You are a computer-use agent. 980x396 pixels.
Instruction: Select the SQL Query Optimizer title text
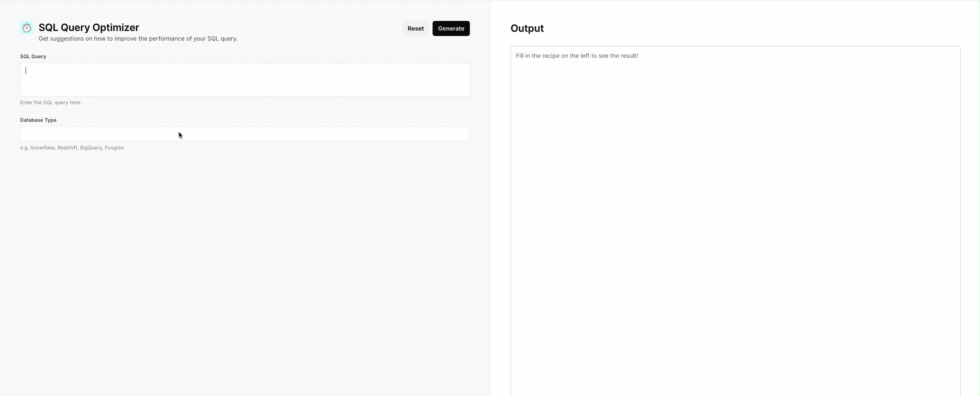click(x=88, y=27)
